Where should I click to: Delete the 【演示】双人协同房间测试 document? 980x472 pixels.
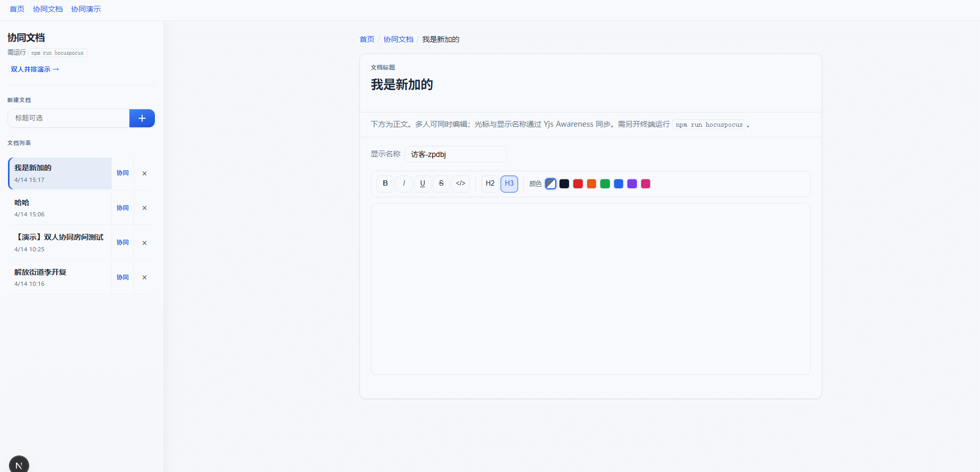(x=144, y=243)
